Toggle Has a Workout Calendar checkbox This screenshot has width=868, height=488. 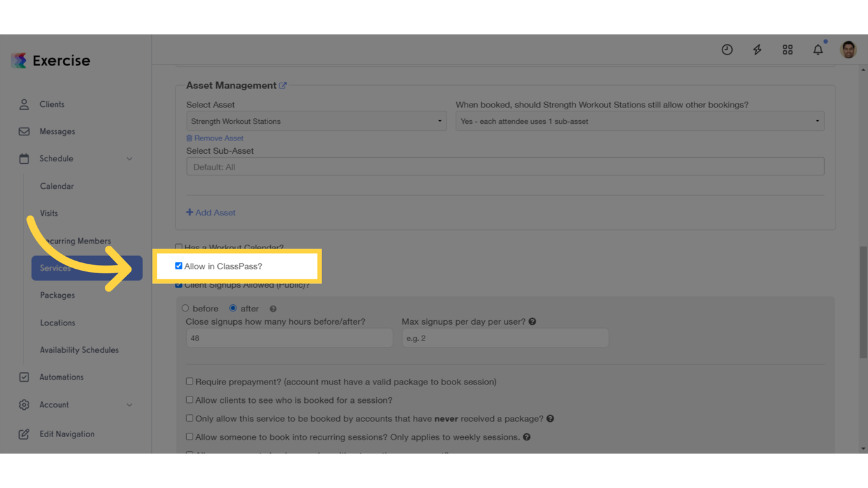(x=179, y=247)
